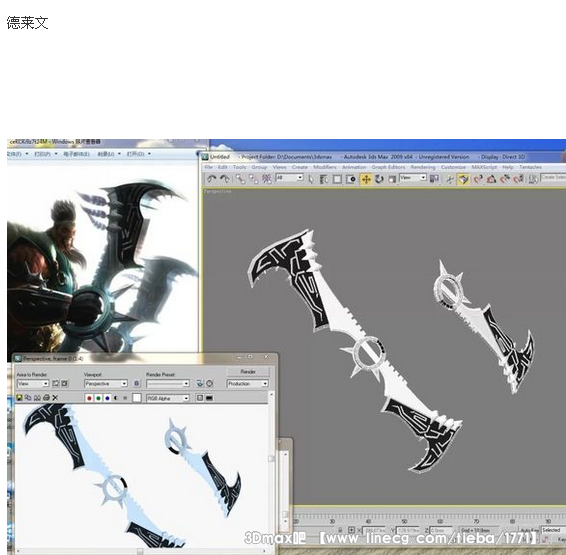Toggle the blue channel in render window
Image resolution: width=566 pixels, height=555 pixels.
[107, 398]
